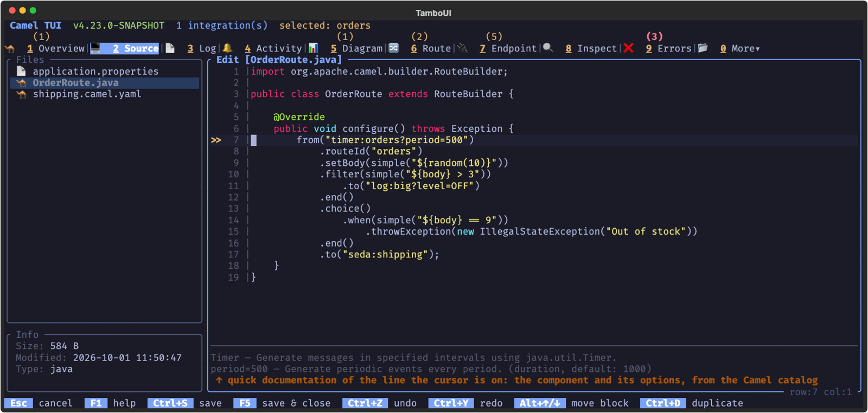Switch to the Log tab
The height and width of the screenshot is (413, 868).
point(202,48)
